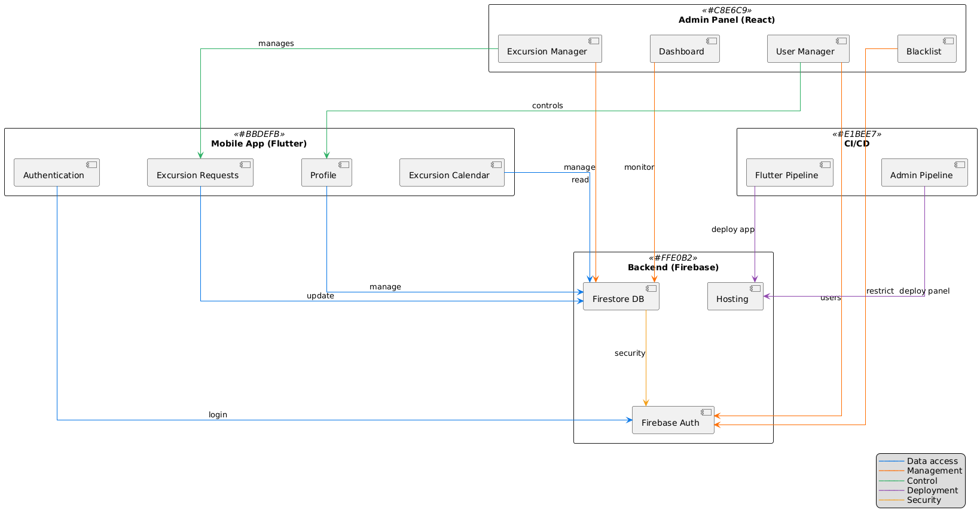Image resolution: width=980 pixels, height=519 pixels.
Task: Click the «#C8E6C9» stereotype text
Action: click(x=726, y=10)
